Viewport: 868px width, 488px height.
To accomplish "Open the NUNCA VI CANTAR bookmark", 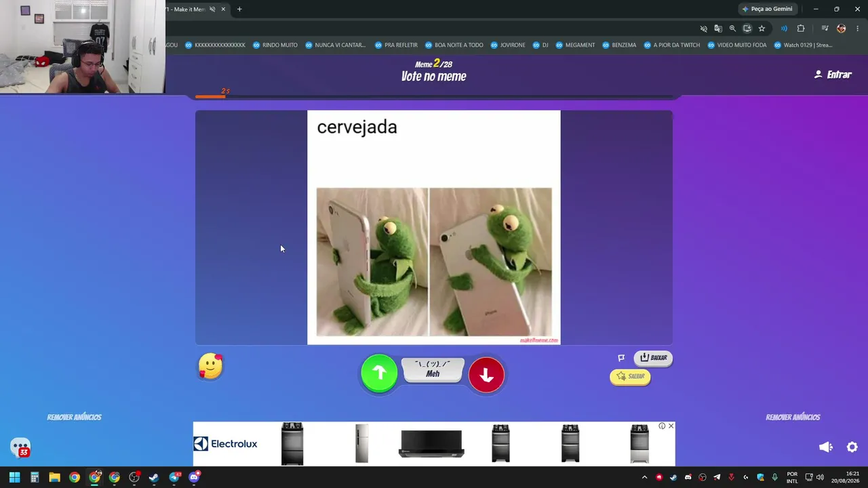I will [x=336, y=45].
